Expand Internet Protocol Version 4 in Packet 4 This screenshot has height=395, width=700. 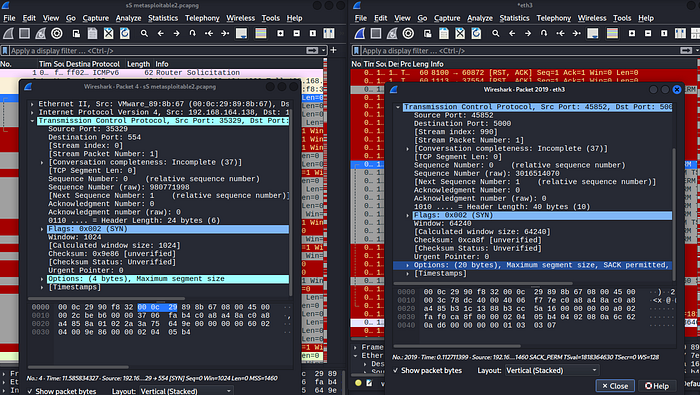(32, 112)
